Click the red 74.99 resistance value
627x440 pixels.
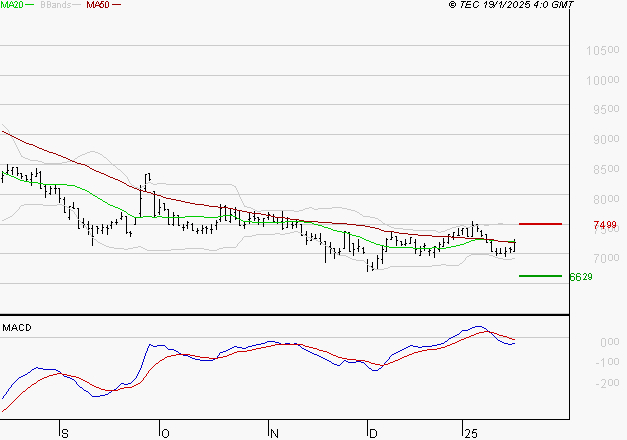pyautogui.click(x=603, y=225)
